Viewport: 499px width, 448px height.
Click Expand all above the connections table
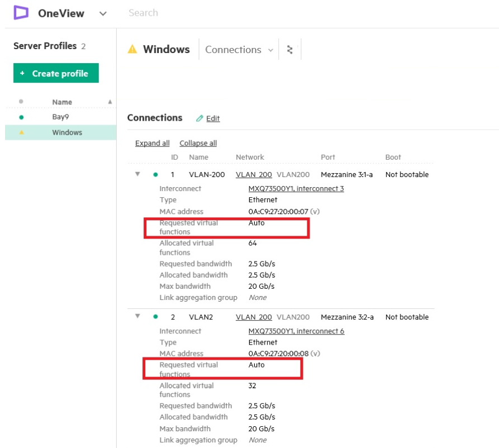(152, 143)
